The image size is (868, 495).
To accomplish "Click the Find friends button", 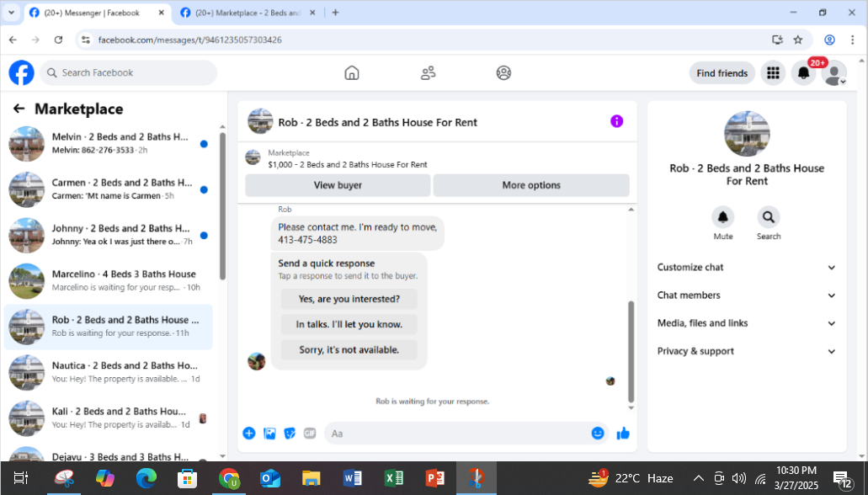I will (x=722, y=73).
